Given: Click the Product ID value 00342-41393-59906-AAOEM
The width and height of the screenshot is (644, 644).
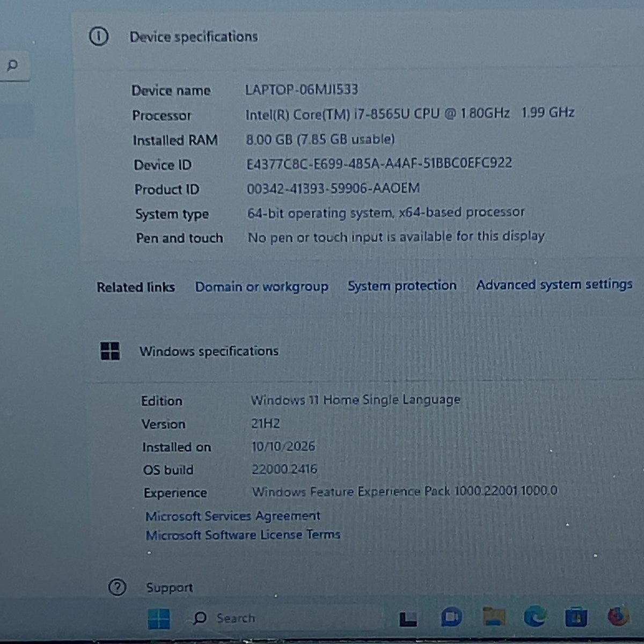Looking at the screenshot, I should coord(333,188).
